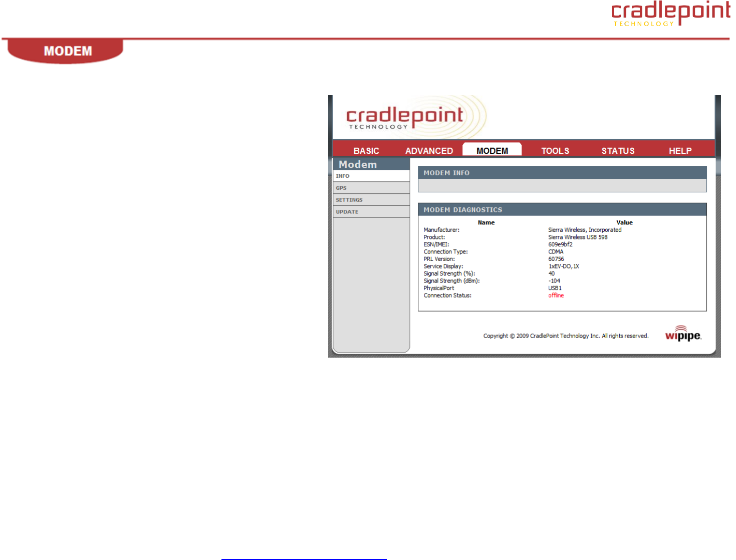The height and width of the screenshot is (560, 736).
Task: Click the PRL Version value 60756
Action: [x=556, y=259]
